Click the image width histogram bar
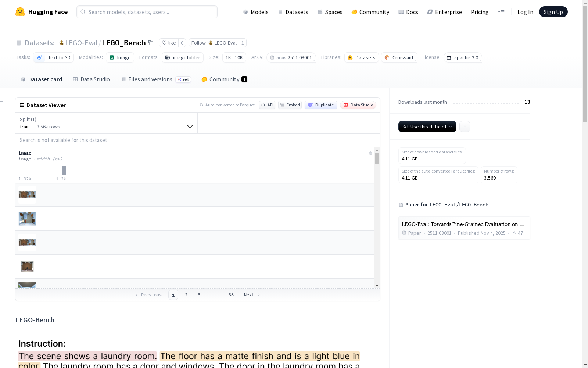Viewport: 588px width, 368px height. [64, 170]
